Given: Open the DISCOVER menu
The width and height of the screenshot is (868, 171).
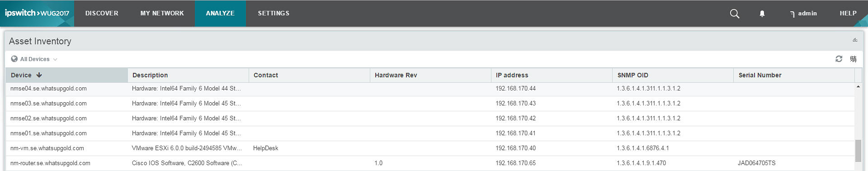Looking at the screenshot, I should (102, 13).
